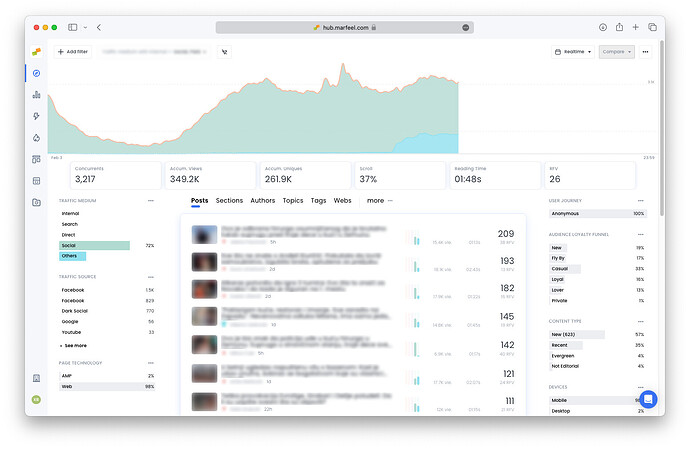The height and width of the screenshot is (449, 690).
Task: Click the applied filter chip next to Add filter
Action: [x=154, y=52]
